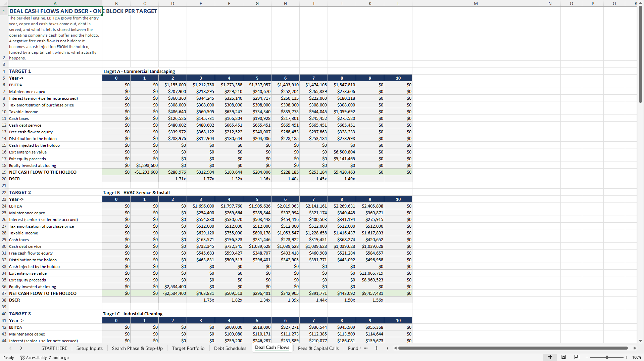This screenshot has height=361, width=644.
Task: Select row 19 header
Action: [x=4, y=172]
